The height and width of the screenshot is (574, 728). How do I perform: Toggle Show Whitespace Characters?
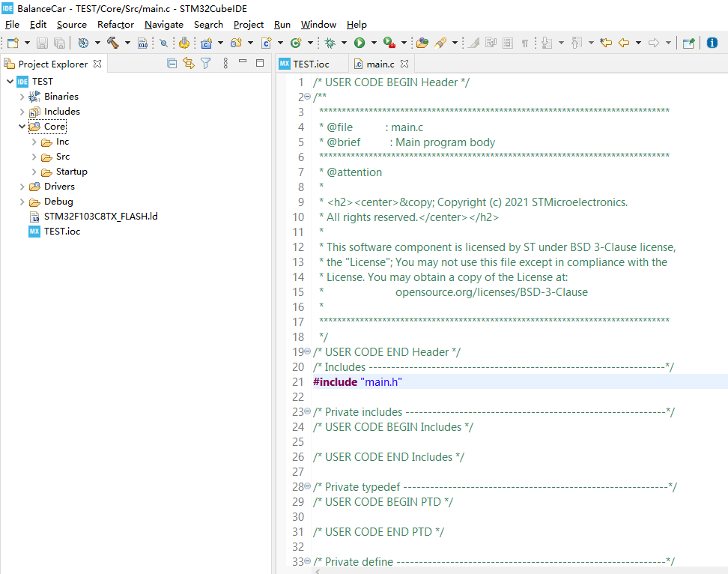click(525, 43)
